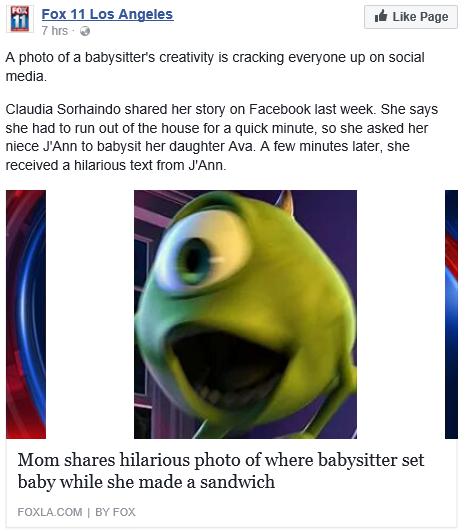Viewport: 465px width, 532px height.
Task: Click the 'Page' word on the like button
Action: [x=433, y=17]
